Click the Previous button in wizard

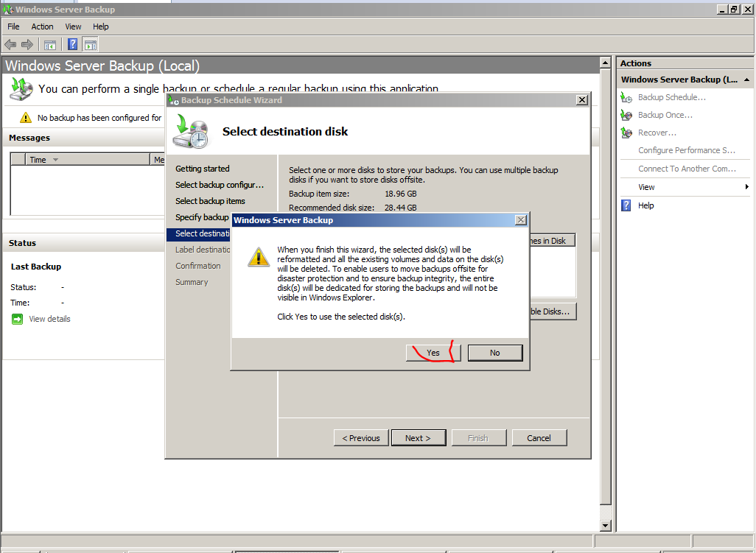361,438
